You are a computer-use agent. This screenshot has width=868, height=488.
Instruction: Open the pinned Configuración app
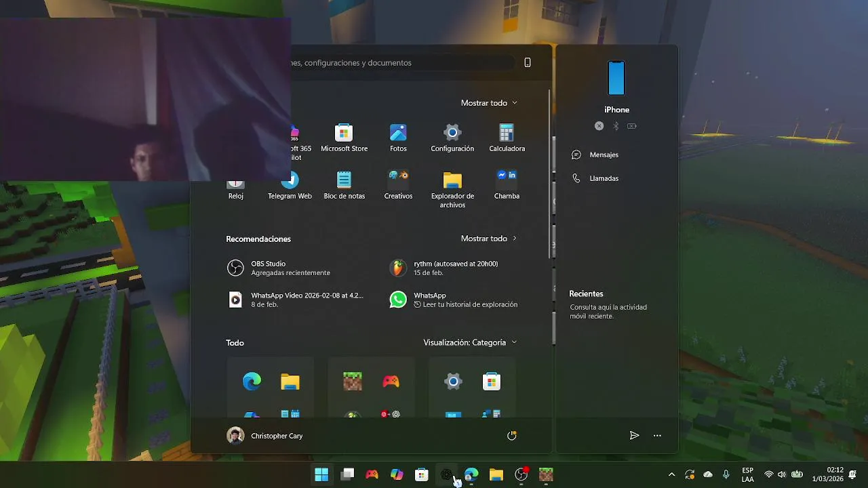pos(452,138)
